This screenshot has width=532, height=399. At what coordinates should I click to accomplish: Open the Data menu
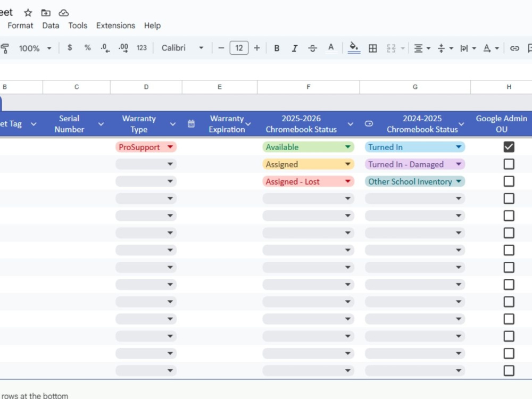[x=51, y=26]
